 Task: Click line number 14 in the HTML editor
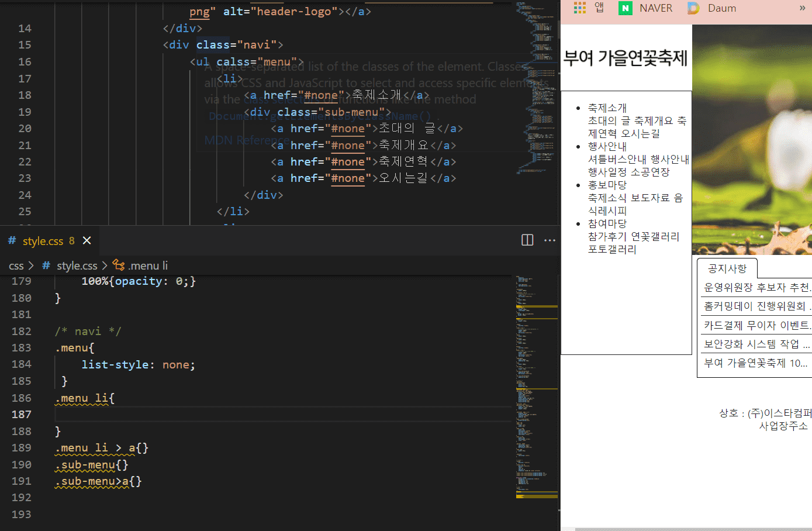click(x=25, y=29)
